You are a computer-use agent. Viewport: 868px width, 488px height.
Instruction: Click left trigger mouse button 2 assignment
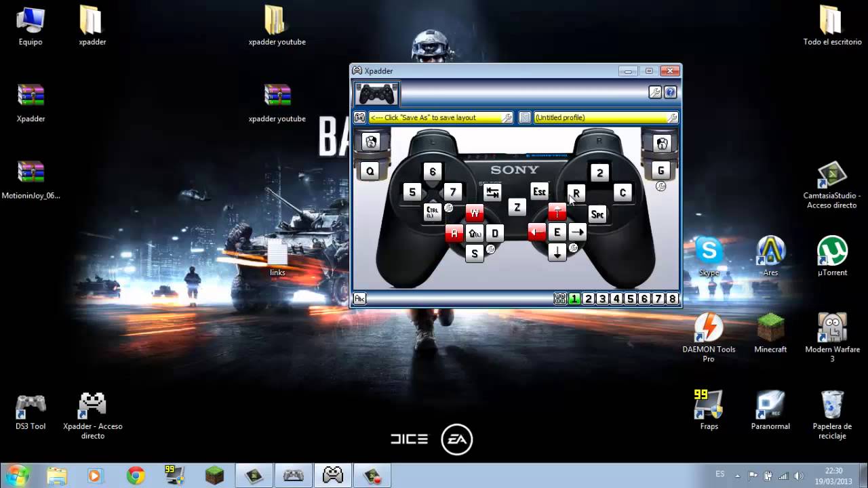pyautogui.click(x=370, y=142)
